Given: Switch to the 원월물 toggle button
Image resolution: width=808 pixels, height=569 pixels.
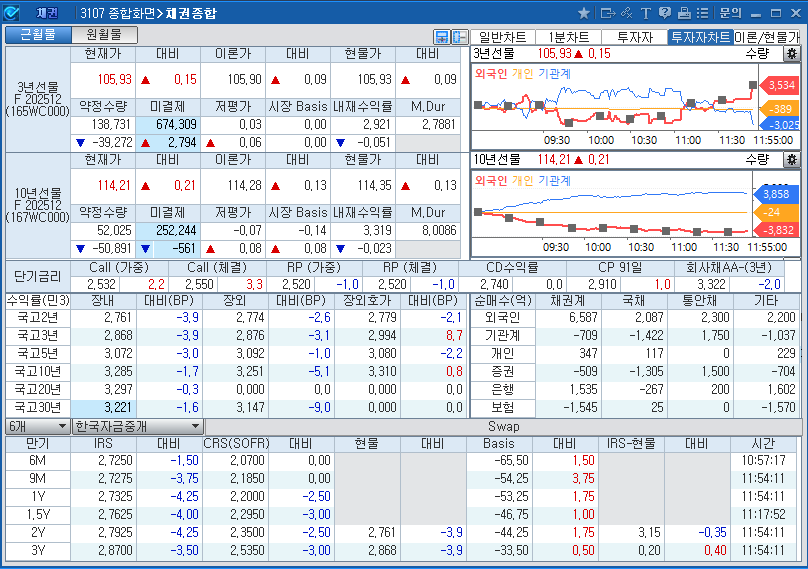Looking at the screenshot, I should tap(104, 35).
